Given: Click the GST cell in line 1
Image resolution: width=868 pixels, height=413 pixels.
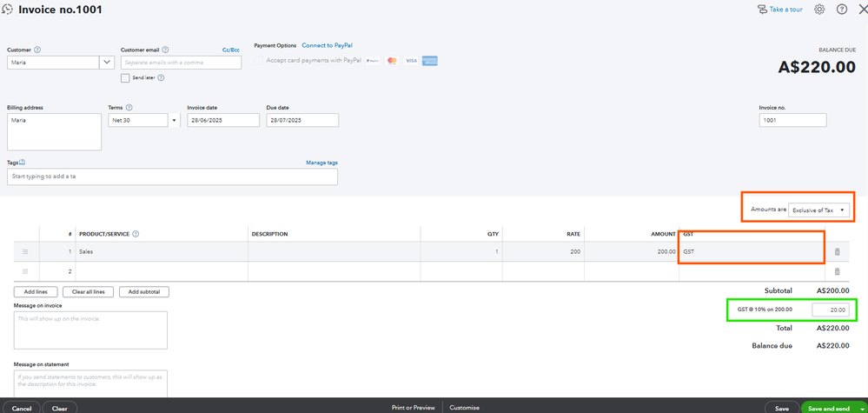Looking at the screenshot, I should tap(752, 252).
